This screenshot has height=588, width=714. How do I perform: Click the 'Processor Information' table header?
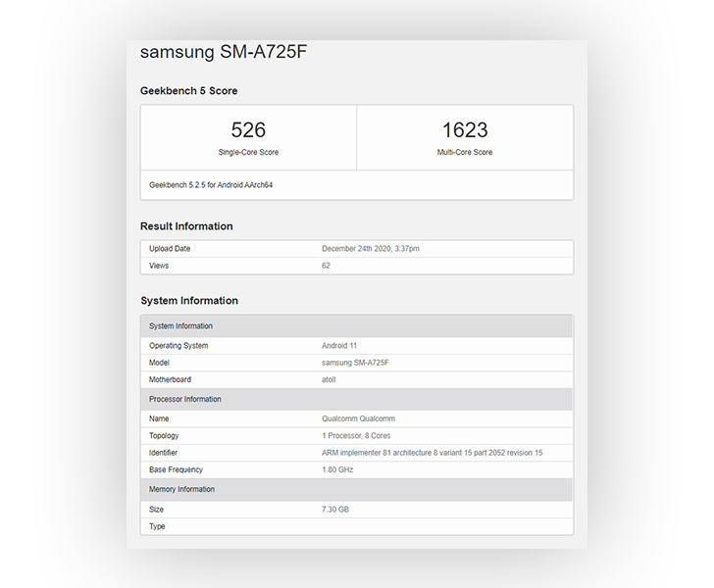coord(357,399)
